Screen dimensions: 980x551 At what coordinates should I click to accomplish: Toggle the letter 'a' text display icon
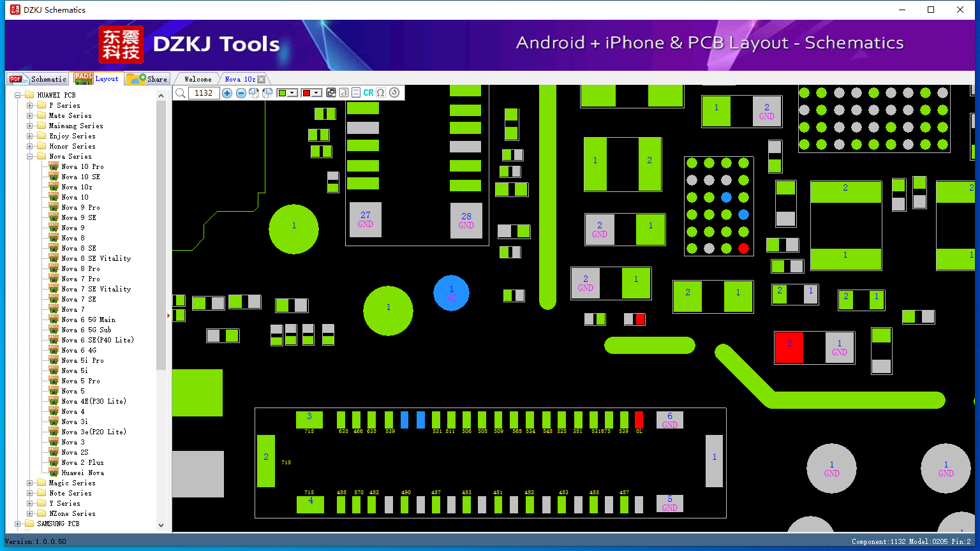343,93
